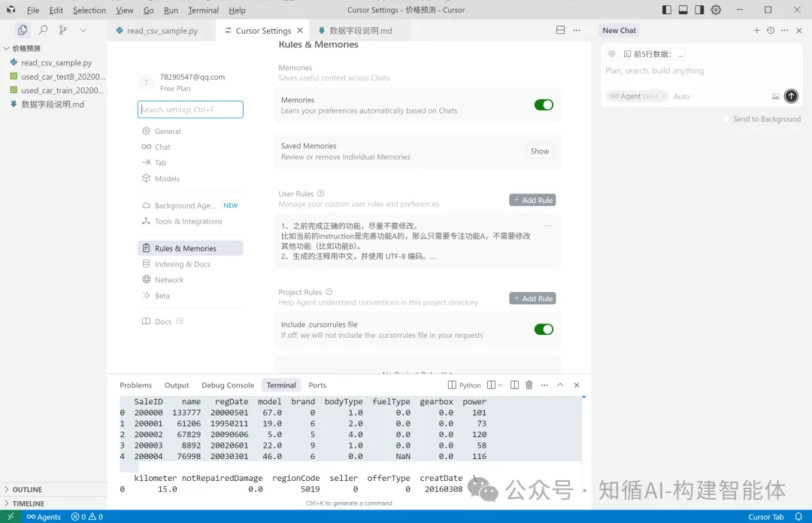Click the Search settings field
This screenshot has height=523, width=812.
[x=190, y=109]
